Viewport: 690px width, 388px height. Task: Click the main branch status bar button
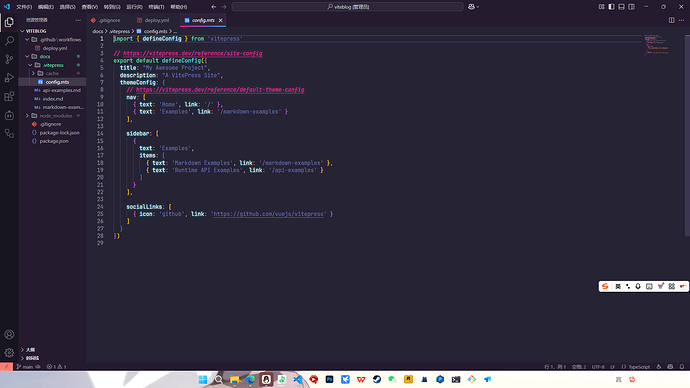click(28, 366)
